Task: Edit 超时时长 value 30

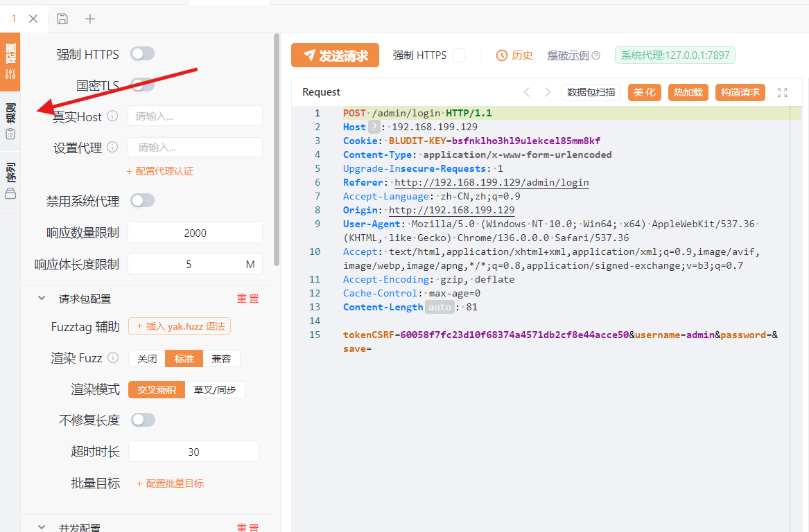Action: (x=193, y=452)
